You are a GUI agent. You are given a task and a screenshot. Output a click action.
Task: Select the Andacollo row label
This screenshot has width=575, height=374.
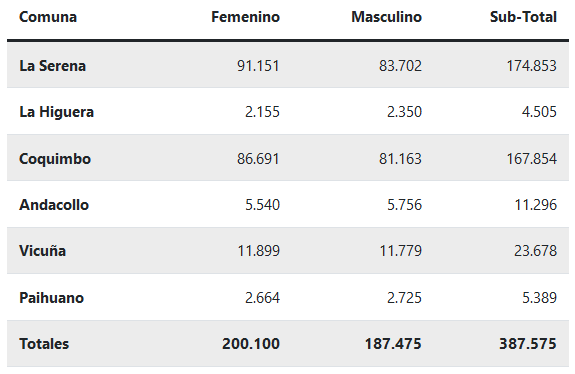pyautogui.click(x=54, y=205)
